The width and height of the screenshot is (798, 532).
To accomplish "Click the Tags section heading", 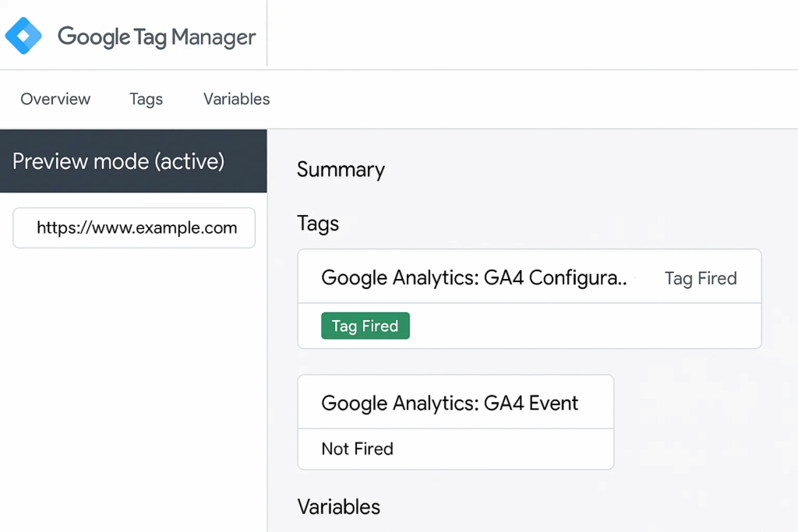I will point(318,224).
